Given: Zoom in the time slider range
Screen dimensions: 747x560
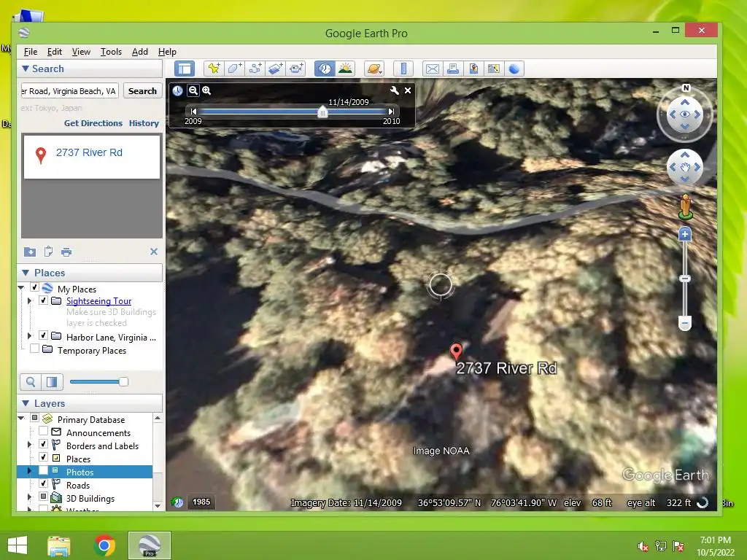Looking at the screenshot, I should [x=206, y=90].
